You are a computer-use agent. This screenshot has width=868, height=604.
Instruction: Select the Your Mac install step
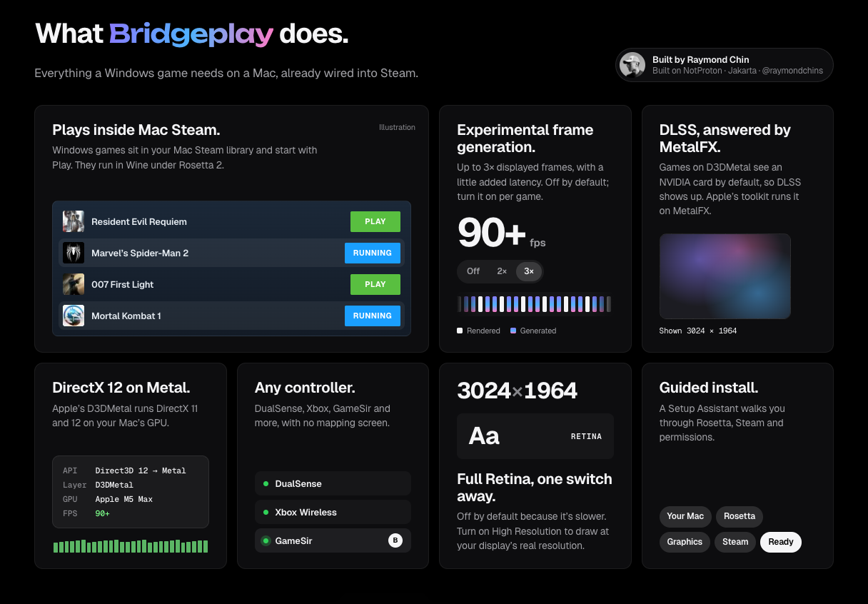tap(685, 516)
